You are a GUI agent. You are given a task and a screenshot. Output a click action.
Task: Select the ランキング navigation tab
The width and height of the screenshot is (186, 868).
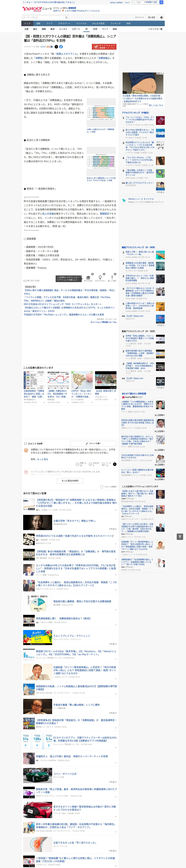115,24
